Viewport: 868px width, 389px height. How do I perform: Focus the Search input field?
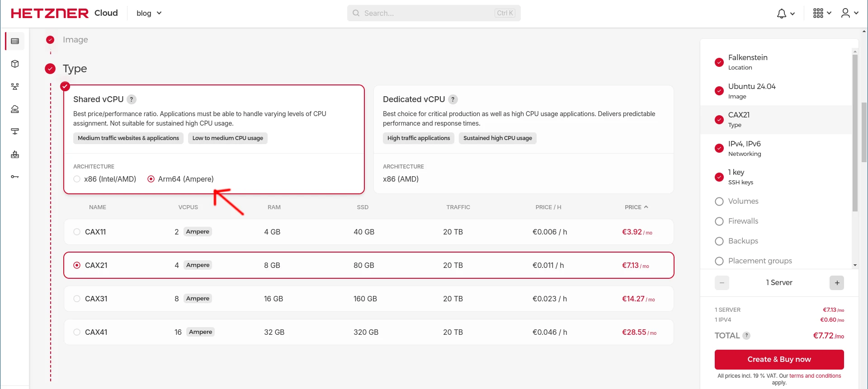pyautogui.click(x=434, y=13)
